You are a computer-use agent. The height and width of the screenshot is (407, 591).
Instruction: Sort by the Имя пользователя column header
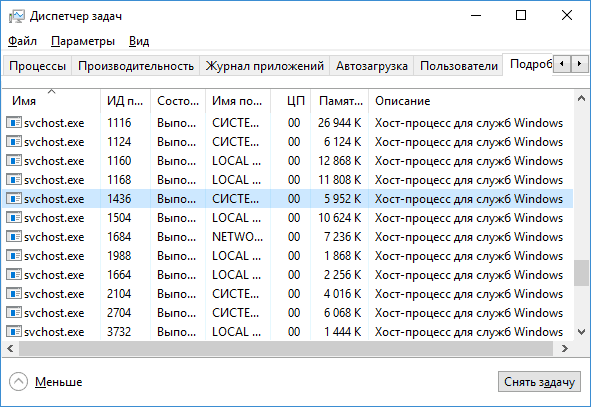coord(238,101)
